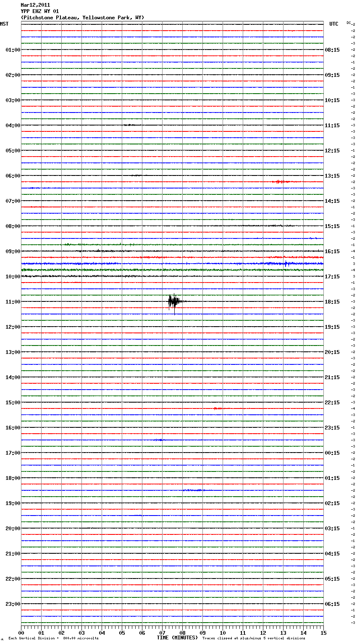Screen dimensions: 357x644
Task: Click the "06:00" MST time label
Action: [x=13, y=176]
